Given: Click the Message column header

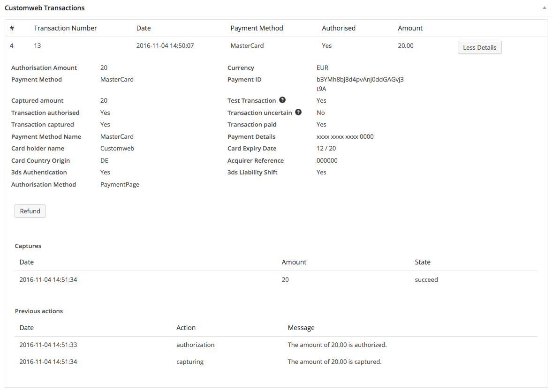Looking at the screenshot, I should pyautogui.click(x=301, y=328).
